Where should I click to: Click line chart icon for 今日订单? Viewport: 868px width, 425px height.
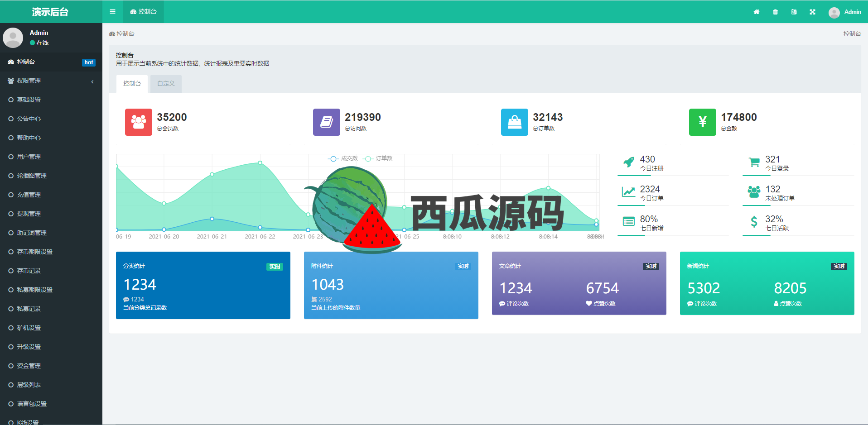coord(628,192)
